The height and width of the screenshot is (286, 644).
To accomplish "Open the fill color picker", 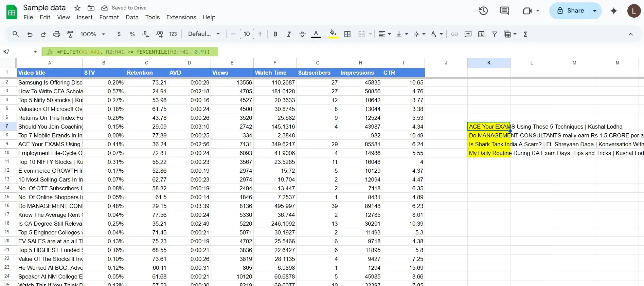I will [333, 34].
